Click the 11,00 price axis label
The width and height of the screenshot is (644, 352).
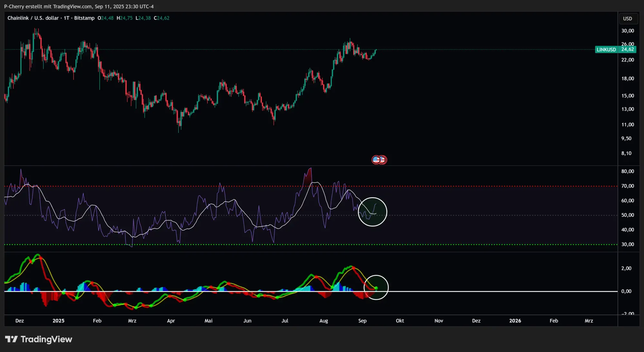pos(628,125)
